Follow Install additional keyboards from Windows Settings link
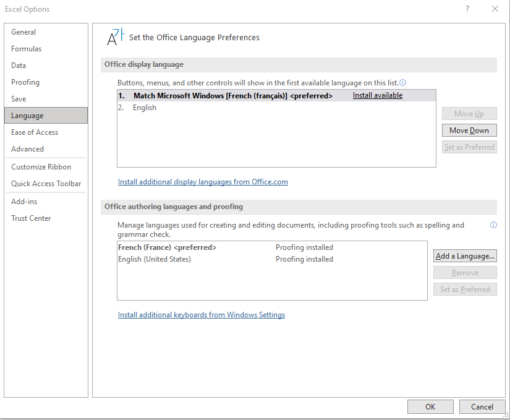Image resolution: width=510 pixels, height=420 pixels. point(202,315)
